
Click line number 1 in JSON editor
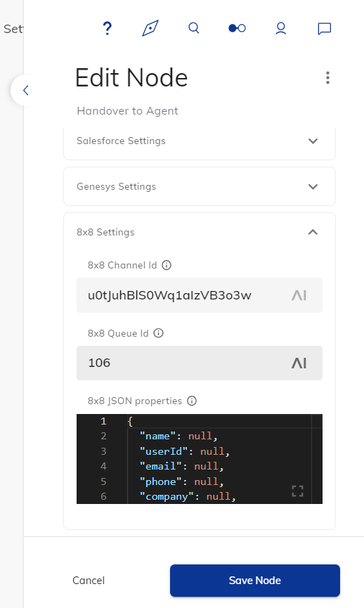[x=103, y=421]
